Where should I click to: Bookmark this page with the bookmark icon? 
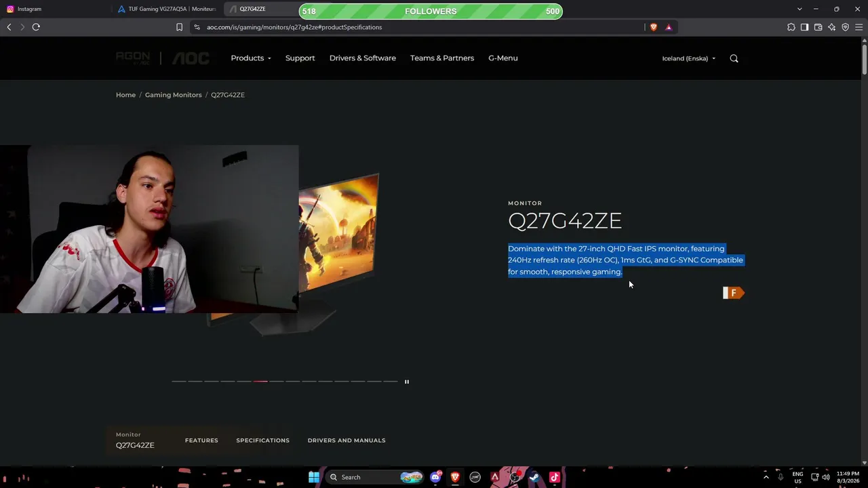pyautogui.click(x=179, y=27)
